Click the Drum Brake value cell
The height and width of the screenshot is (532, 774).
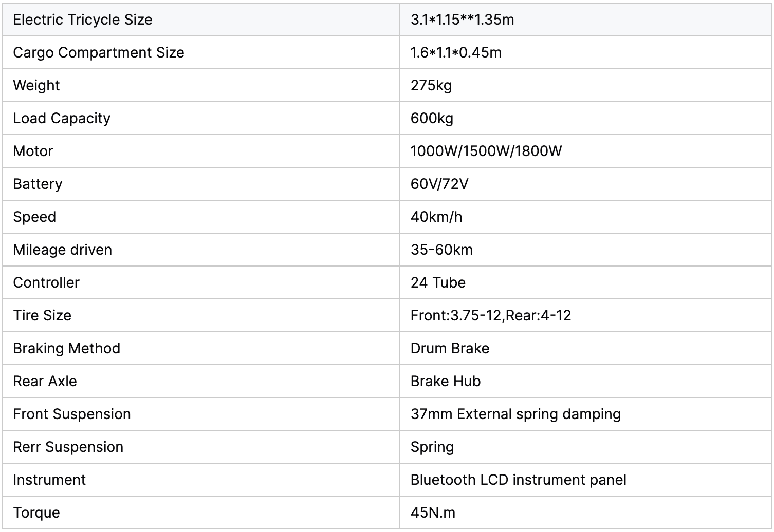(x=450, y=348)
